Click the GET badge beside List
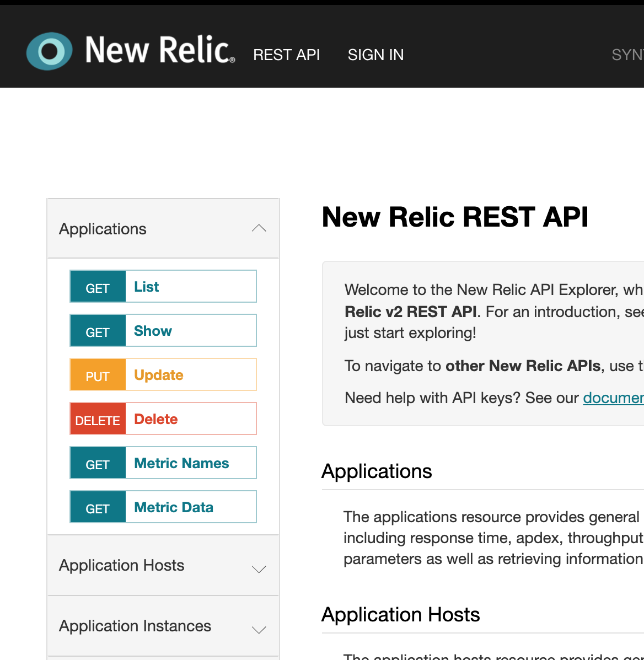Viewport: 644px width, 660px height. click(x=98, y=286)
